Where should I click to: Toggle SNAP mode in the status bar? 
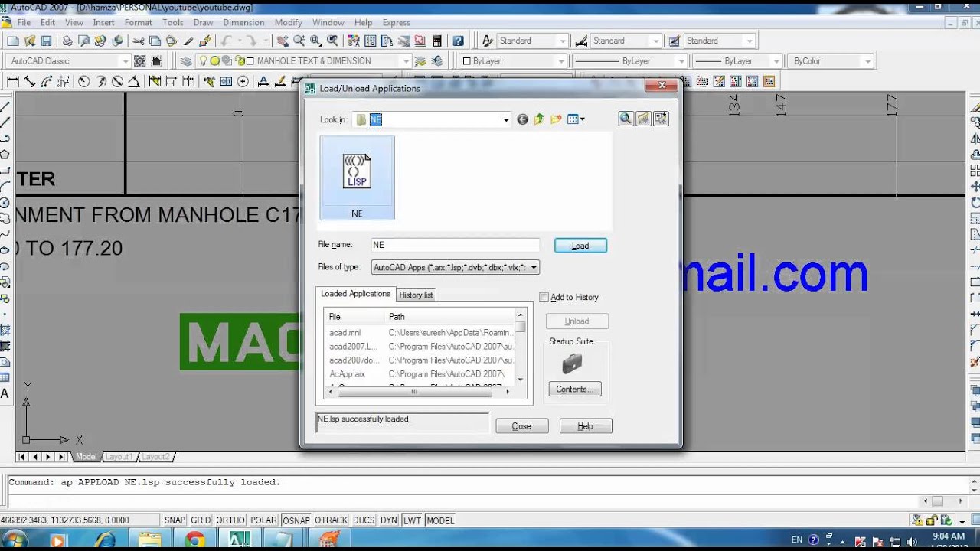click(x=175, y=520)
